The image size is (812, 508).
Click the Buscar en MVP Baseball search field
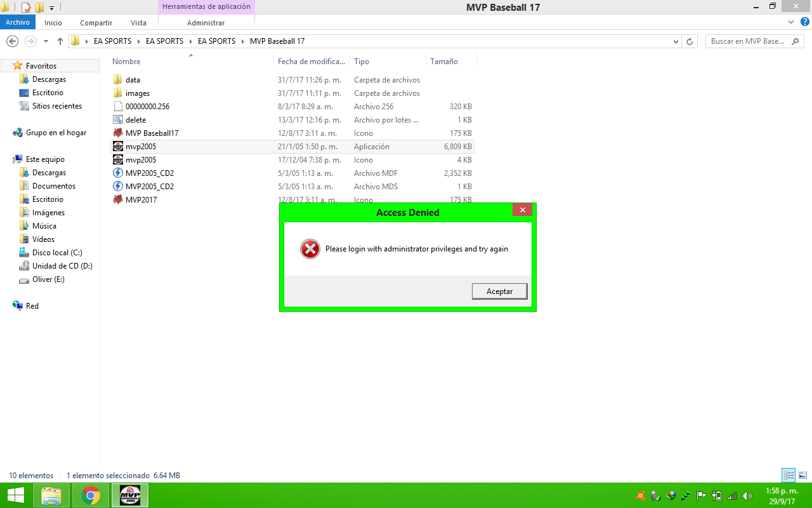pos(747,41)
